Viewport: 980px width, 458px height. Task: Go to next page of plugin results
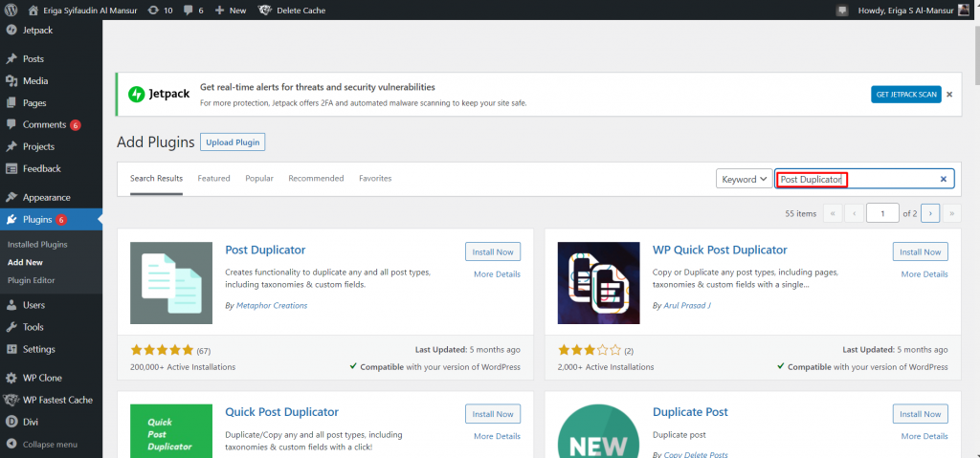[x=931, y=213]
